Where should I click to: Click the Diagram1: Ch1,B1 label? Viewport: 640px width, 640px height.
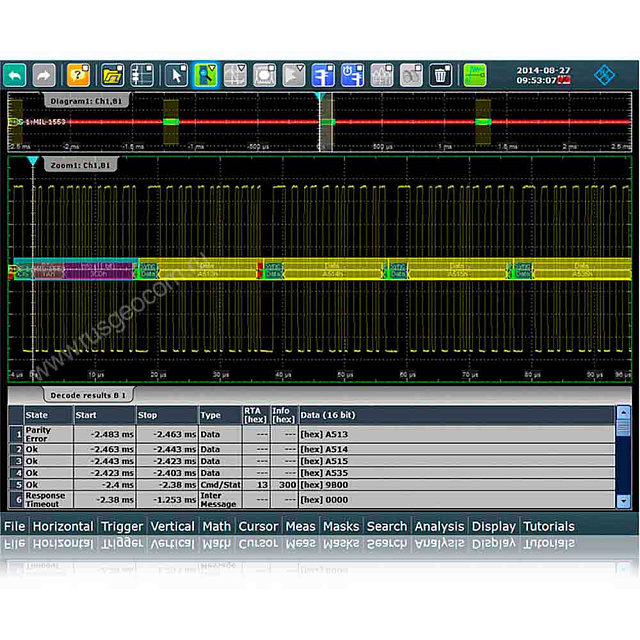point(87,101)
